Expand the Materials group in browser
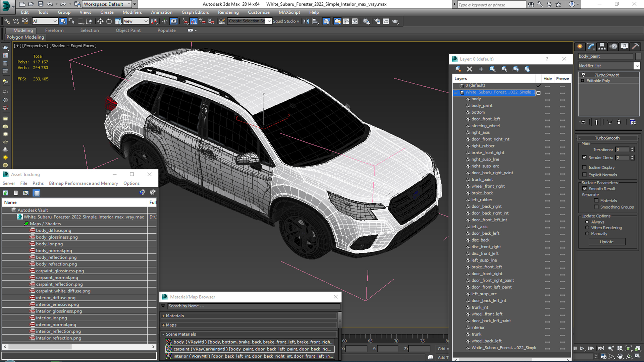Viewport: 644px width, 362px height. (163, 316)
